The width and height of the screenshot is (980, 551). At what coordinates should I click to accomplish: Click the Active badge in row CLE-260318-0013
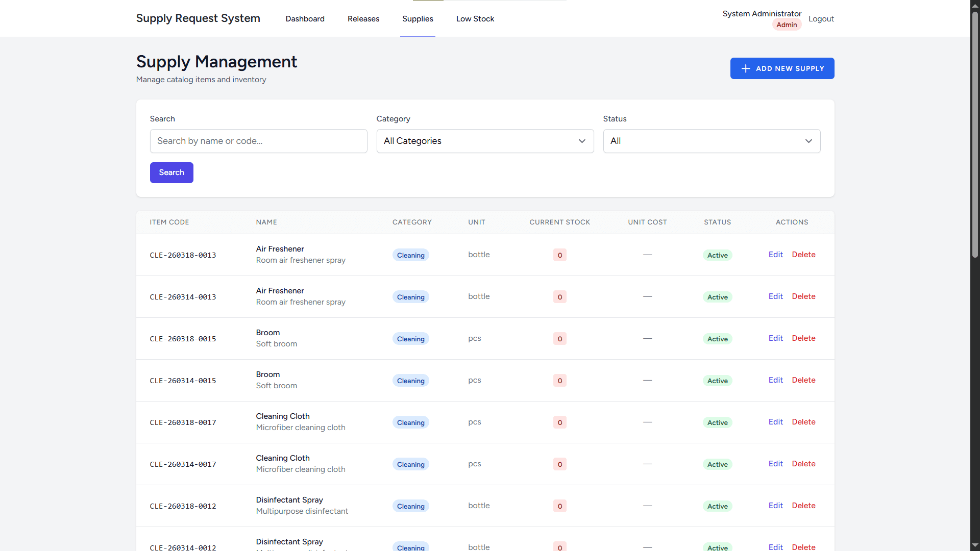(x=717, y=255)
